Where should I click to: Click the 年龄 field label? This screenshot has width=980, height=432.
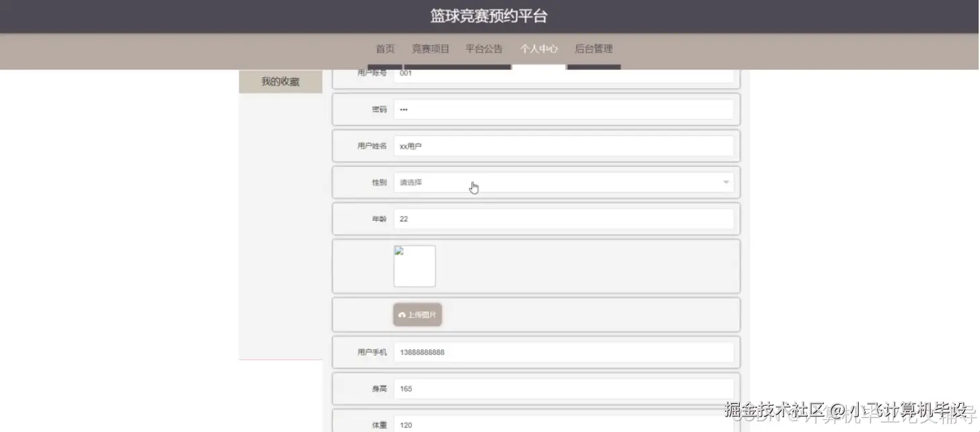click(x=380, y=219)
